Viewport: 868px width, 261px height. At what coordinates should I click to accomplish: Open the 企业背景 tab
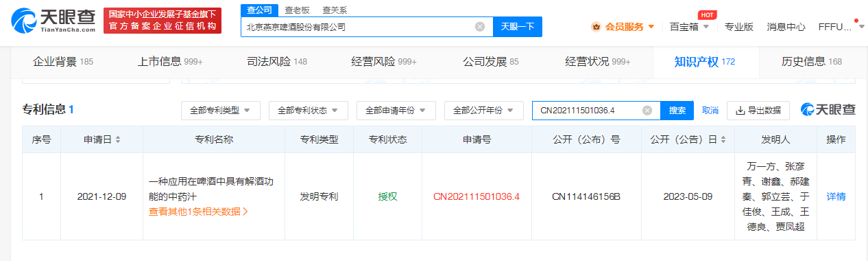tap(63, 62)
